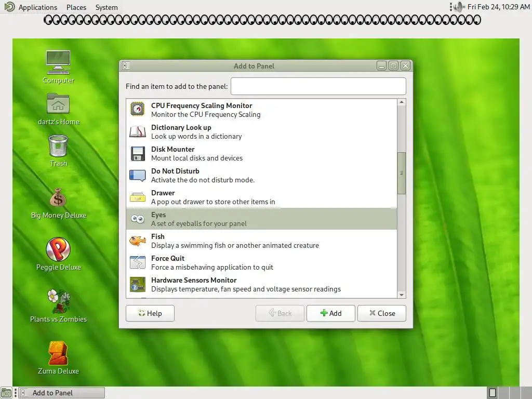Click the clock showing Fri Feb 24
The height and width of the screenshot is (399, 532).
(x=498, y=7)
